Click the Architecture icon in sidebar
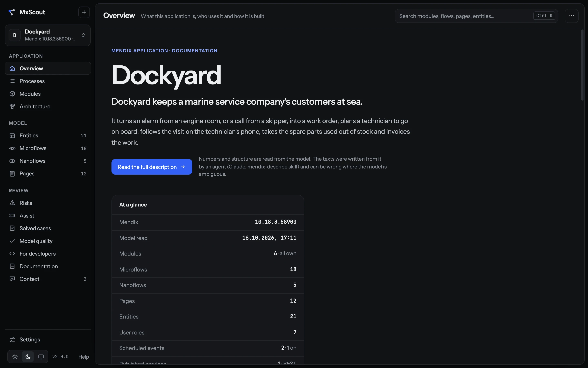This screenshot has height=368, width=588. pyautogui.click(x=12, y=106)
